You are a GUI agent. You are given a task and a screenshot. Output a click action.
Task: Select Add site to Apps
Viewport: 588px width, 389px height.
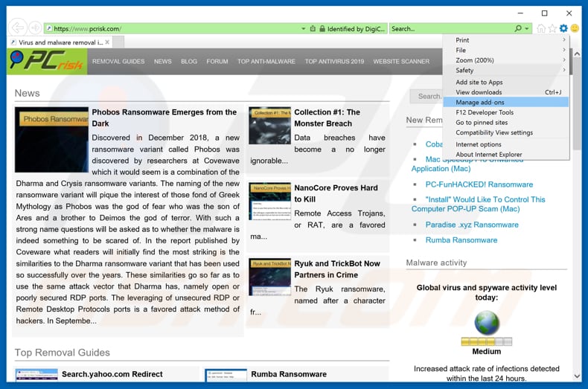pyautogui.click(x=506, y=82)
